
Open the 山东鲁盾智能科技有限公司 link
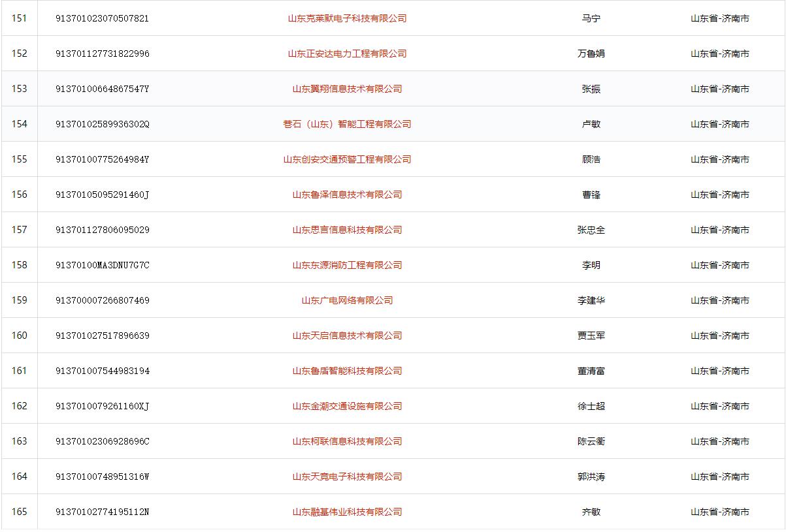point(347,371)
